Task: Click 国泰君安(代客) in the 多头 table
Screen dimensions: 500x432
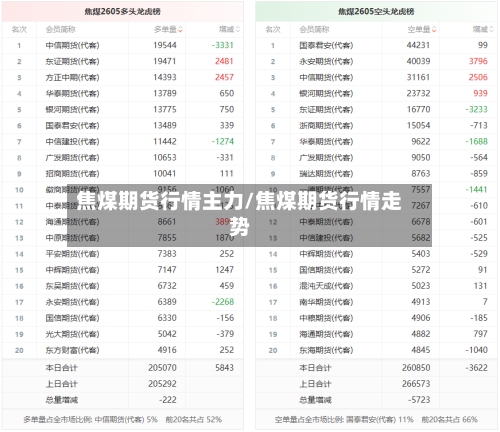Action: coord(72,126)
